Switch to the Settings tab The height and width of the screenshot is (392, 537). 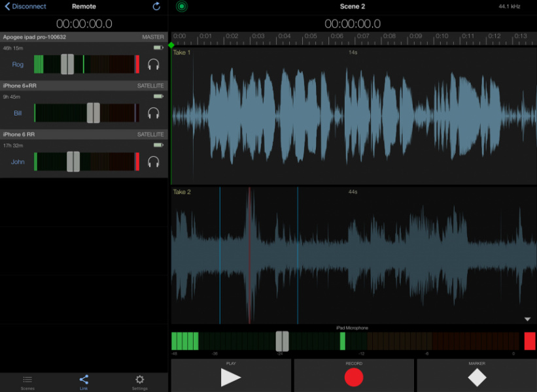coord(139,382)
